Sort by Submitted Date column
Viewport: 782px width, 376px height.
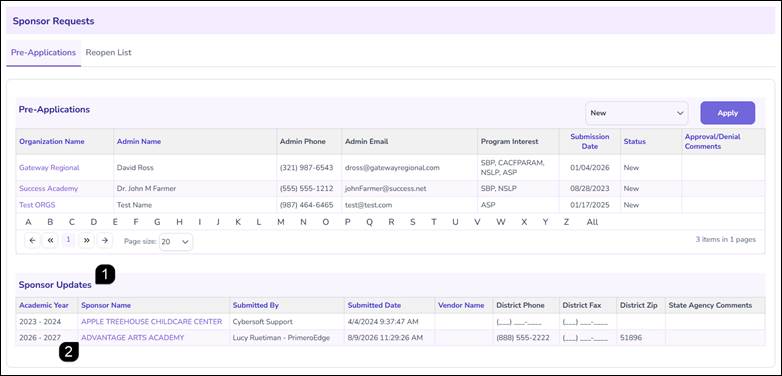pyautogui.click(x=374, y=305)
